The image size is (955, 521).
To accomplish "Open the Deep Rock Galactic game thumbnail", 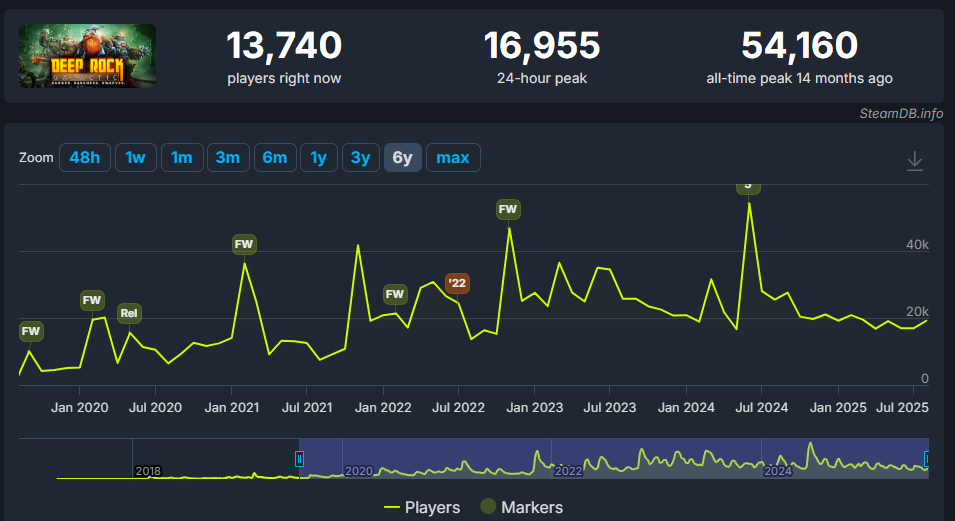I will click(x=87, y=56).
